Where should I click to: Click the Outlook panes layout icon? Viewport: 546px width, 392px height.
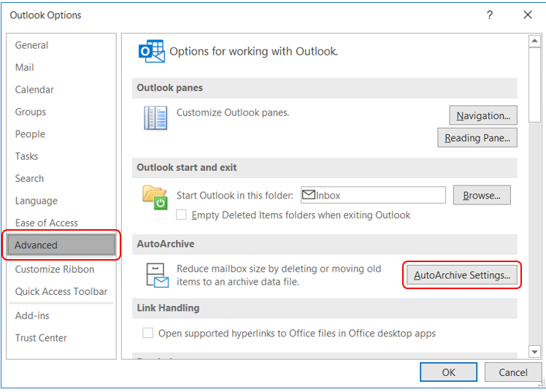coord(155,118)
